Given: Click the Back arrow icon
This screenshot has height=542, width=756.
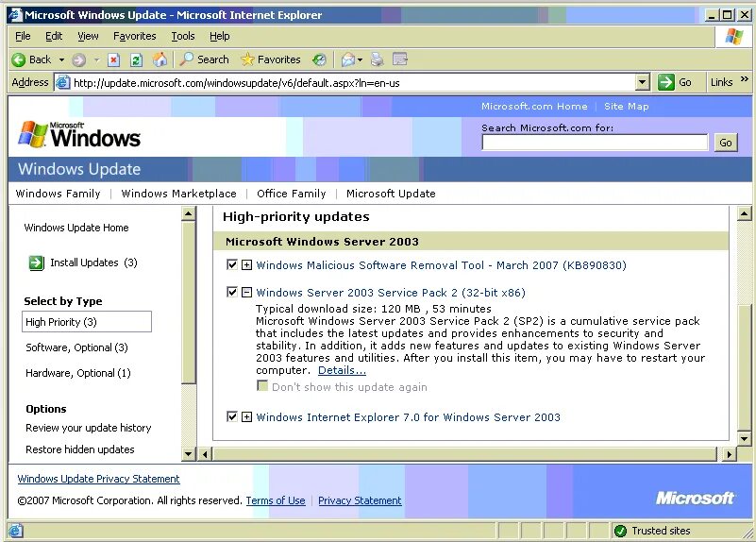Looking at the screenshot, I should (x=18, y=59).
